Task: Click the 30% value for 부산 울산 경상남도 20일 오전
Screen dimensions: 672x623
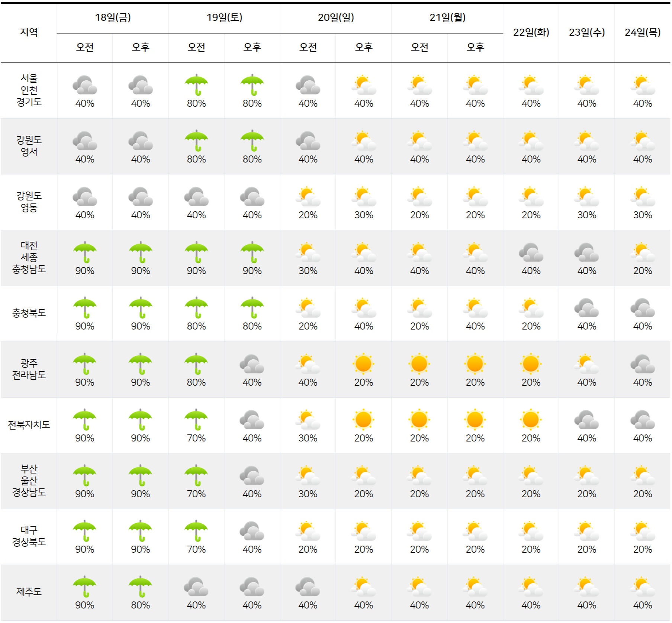Action: click(x=308, y=494)
